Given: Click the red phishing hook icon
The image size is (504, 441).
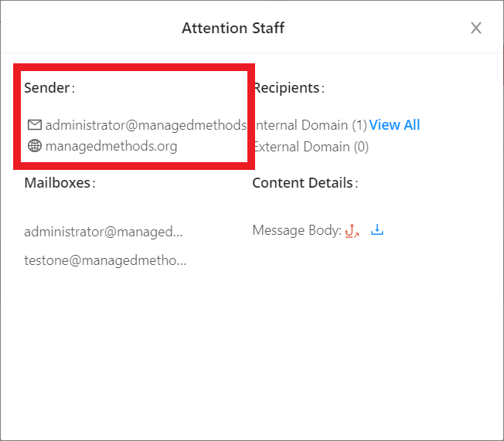Looking at the screenshot, I should [x=352, y=230].
